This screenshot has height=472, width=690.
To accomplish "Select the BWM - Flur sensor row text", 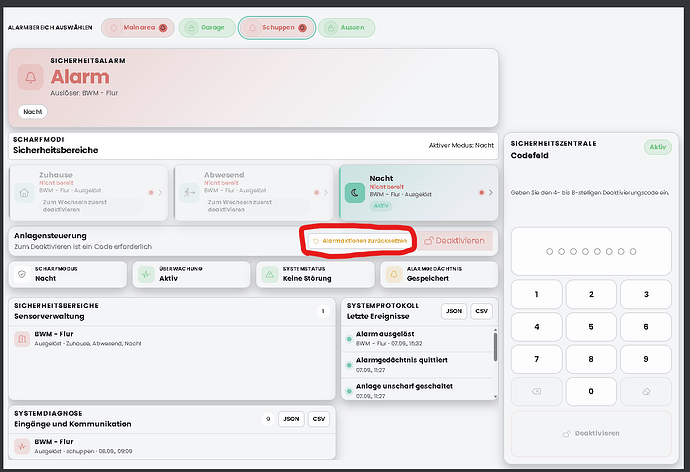I will point(88,339).
